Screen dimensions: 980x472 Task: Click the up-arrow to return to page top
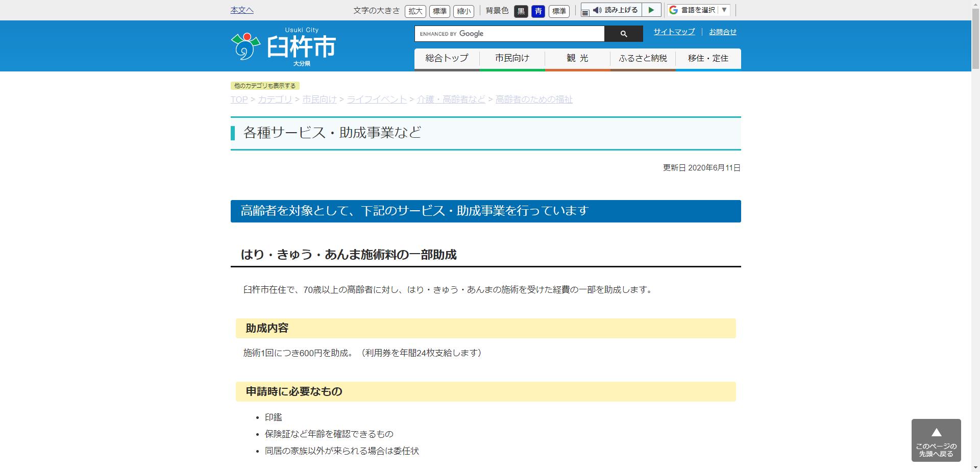(936, 432)
